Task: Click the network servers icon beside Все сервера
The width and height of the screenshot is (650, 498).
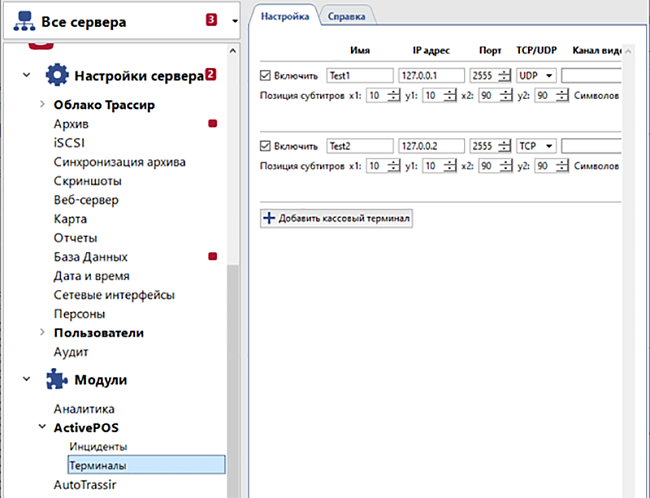Action: click(24, 21)
